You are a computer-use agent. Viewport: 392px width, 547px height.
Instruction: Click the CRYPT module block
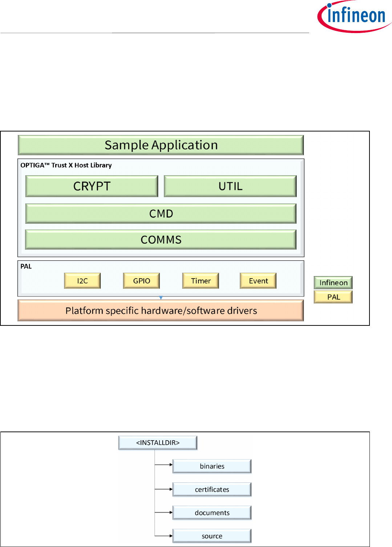tap(92, 186)
